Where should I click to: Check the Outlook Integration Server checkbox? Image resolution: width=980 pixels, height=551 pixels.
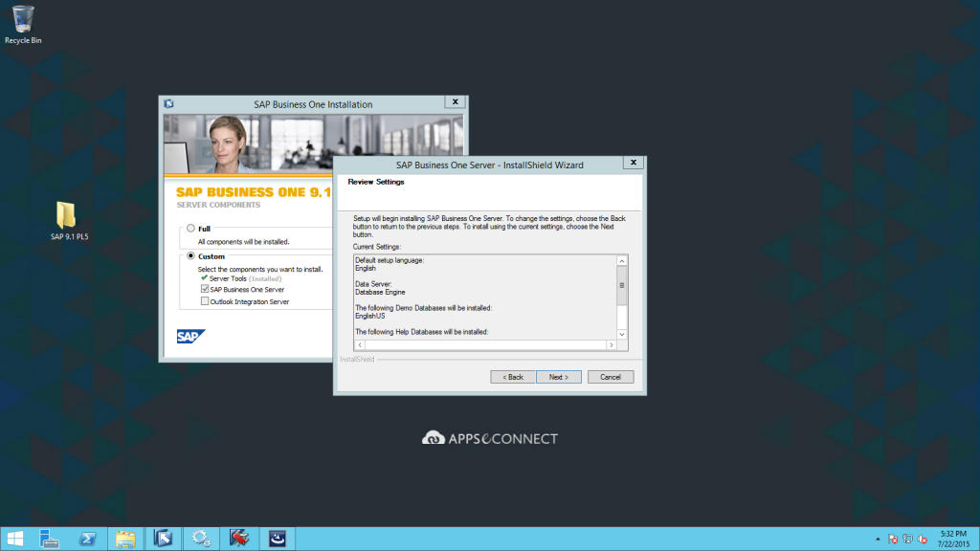tap(205, 301)
